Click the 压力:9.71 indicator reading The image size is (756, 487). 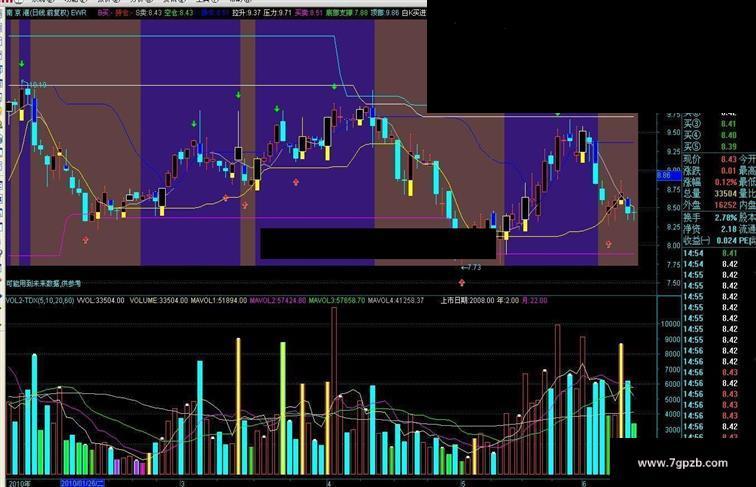tap(278, 13)
